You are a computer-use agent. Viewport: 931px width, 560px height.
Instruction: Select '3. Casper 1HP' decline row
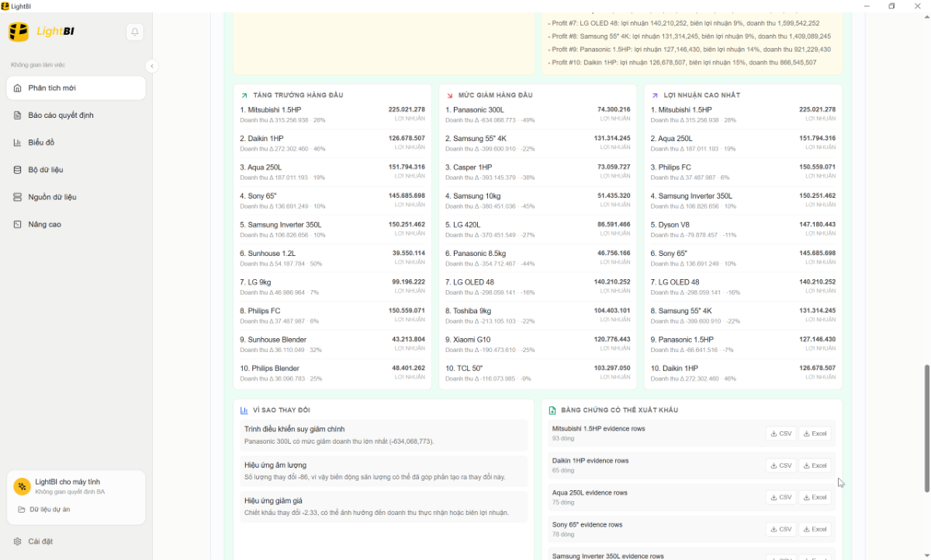click(538, 172)
